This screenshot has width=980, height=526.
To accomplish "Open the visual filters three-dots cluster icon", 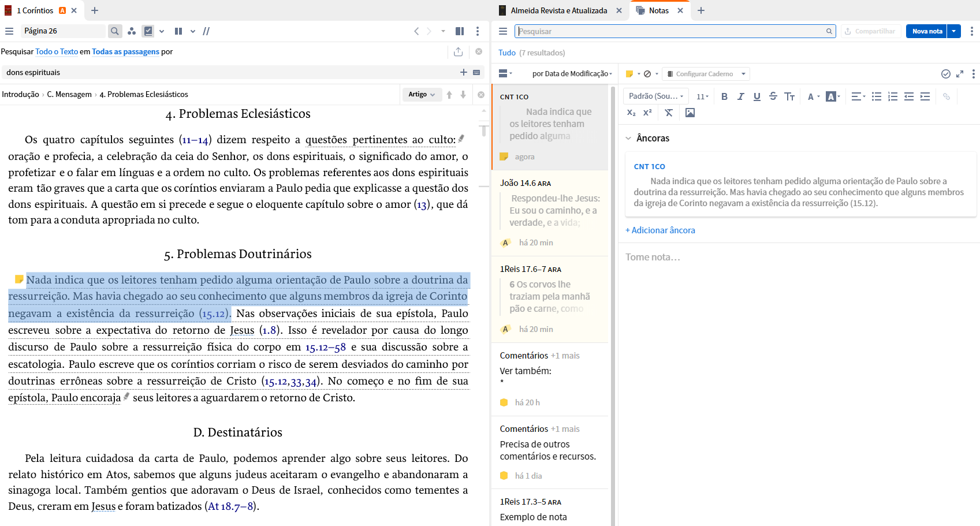I will pyautogui.click(x=132, y=31).
